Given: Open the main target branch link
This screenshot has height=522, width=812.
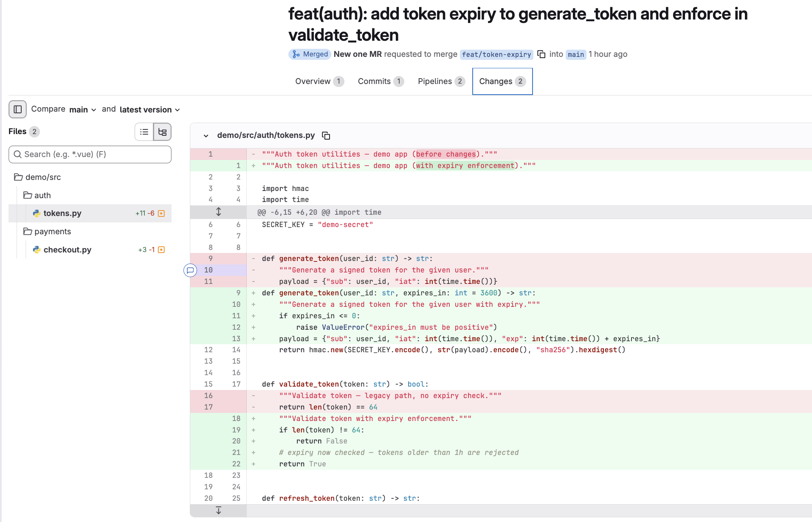Looking at the screenshot, I should point(575,54).
